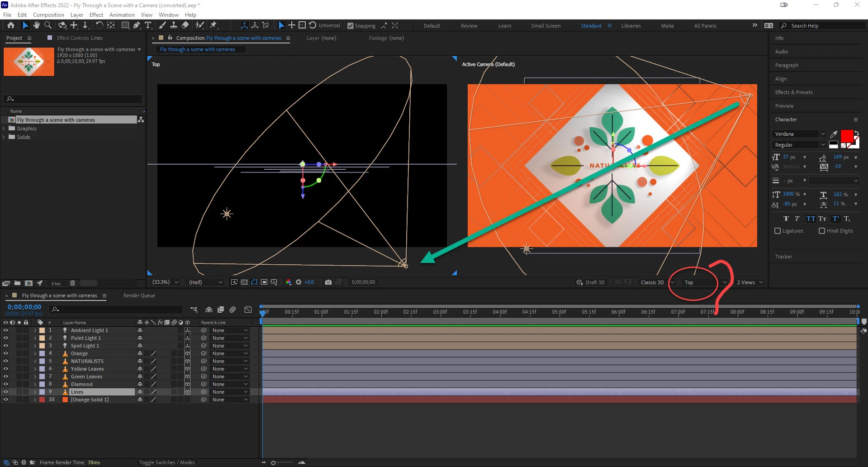Select the composition thumbnail in Project panel
The width and height of the screenshot is (868, 467).
coord(29,62)
